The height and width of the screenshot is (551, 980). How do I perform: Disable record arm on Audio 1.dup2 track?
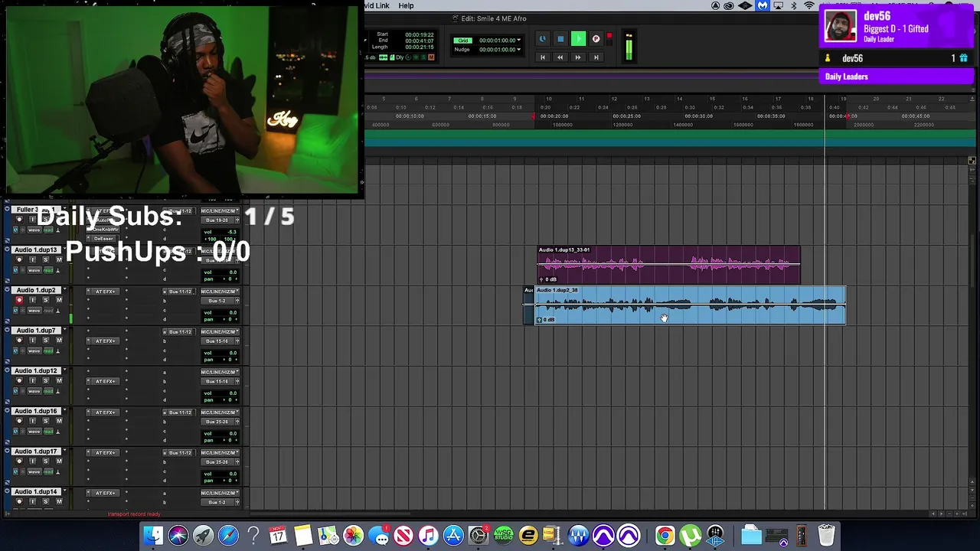tap(19, 300)
